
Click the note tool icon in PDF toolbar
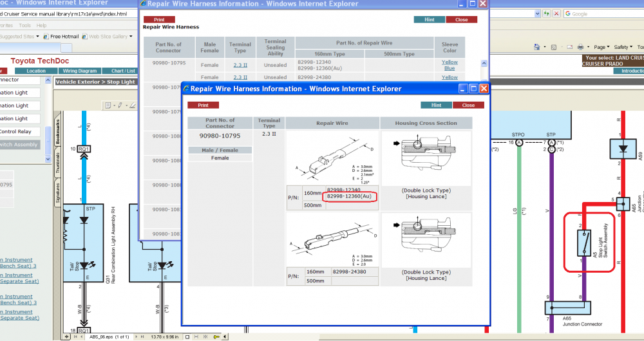pos(109,106)
